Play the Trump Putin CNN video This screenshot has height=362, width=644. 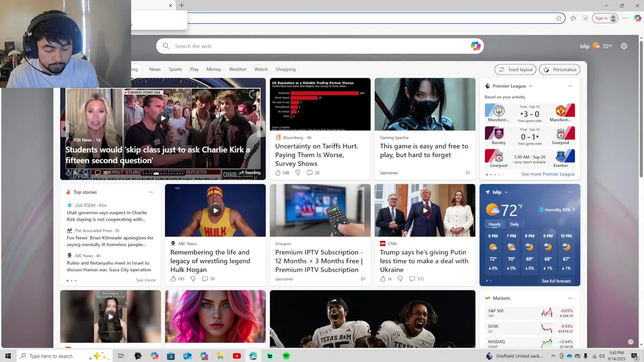[x=425, y=210]
